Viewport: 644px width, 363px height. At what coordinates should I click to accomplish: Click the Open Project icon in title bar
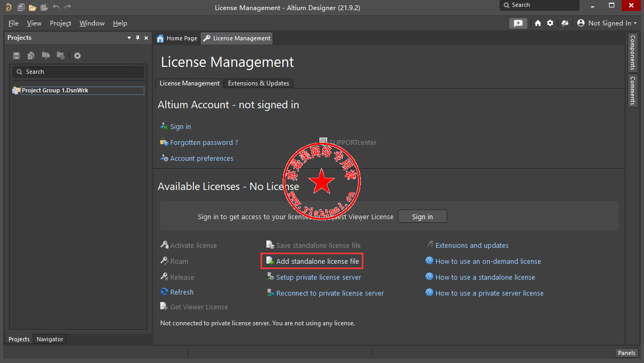(44, 7)
